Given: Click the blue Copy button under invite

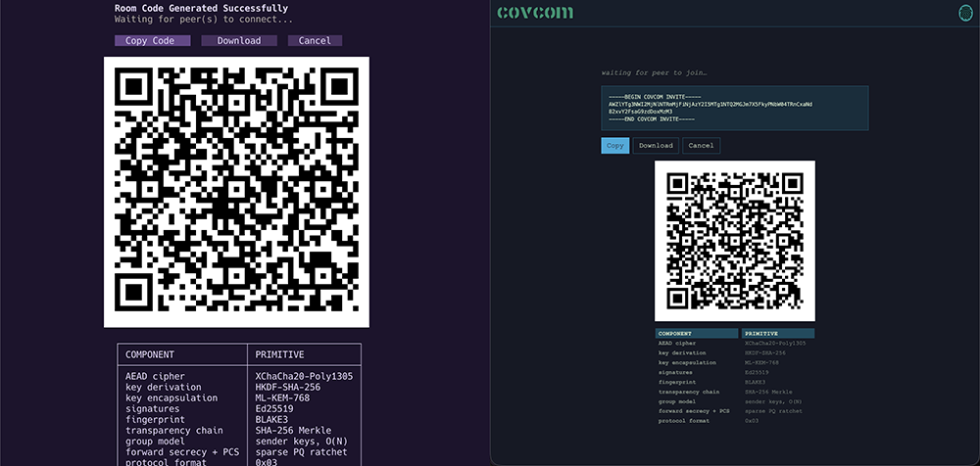Looking at the screenshot, I should pos(615,146).
